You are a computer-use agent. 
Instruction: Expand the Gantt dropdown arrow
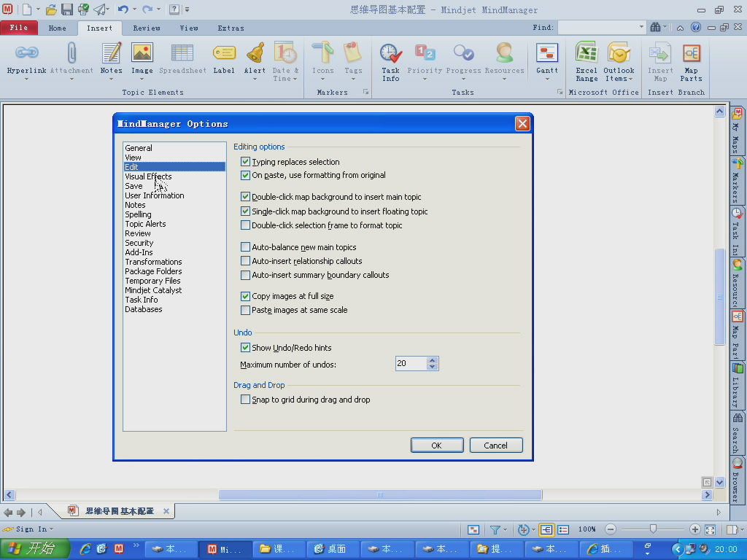547,79
